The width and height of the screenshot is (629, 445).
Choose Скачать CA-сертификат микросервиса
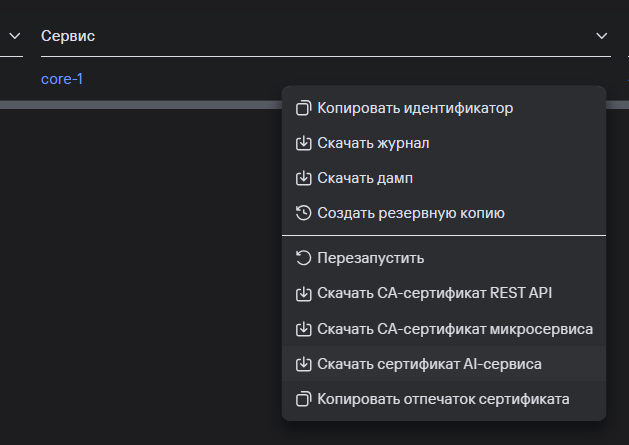444,329
